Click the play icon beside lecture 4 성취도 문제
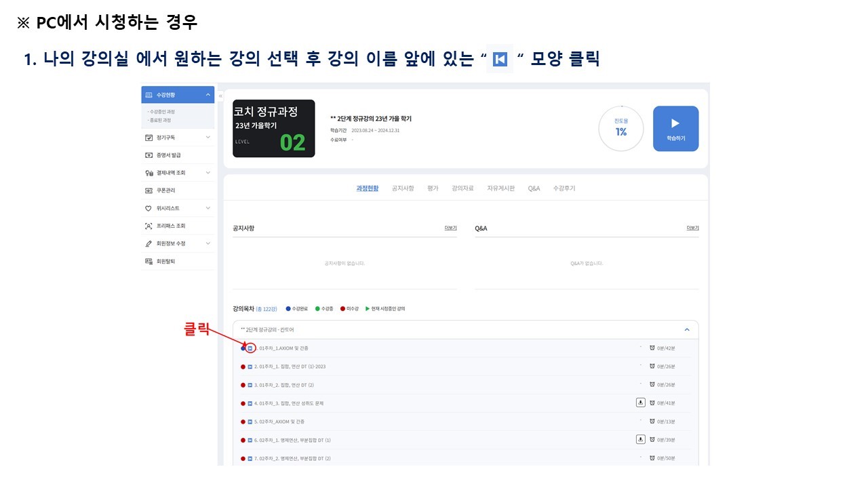Viewport: 868px width, 488px height. (250, 403)
